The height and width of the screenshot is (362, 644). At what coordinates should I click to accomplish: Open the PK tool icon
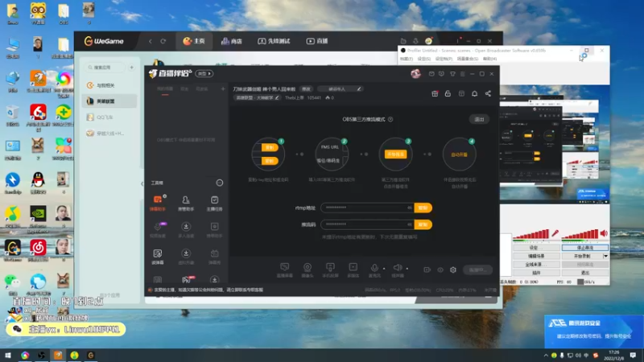click(x=187, y=280)
